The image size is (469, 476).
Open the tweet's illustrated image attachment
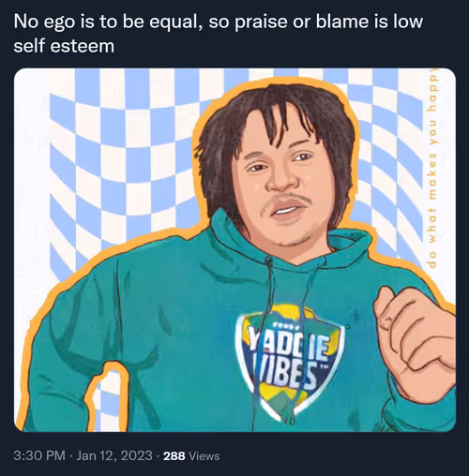click(x=234, y=250)
